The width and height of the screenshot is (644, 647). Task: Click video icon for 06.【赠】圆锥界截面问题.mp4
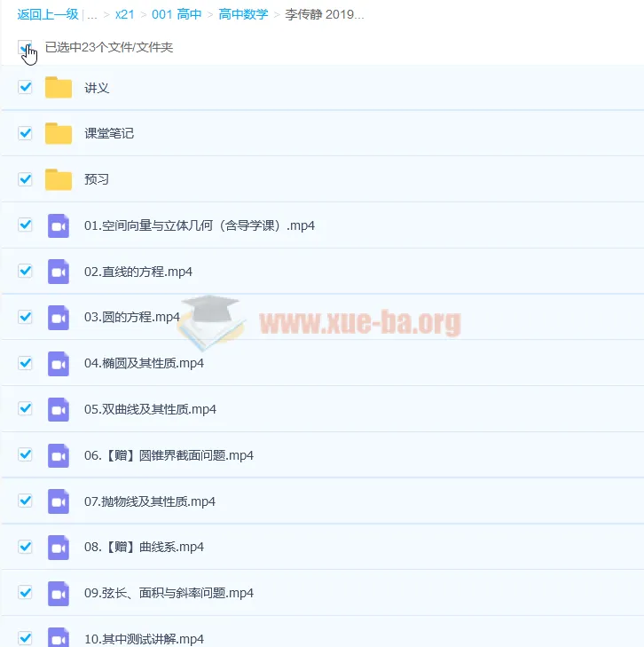pyautogui.click(x=59, y=455)
